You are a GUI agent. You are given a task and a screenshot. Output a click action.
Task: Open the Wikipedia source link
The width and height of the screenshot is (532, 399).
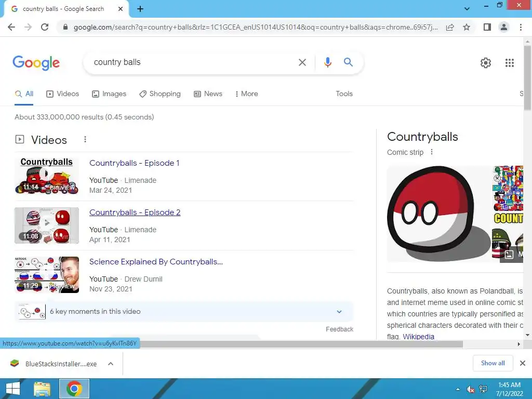click(418, 337)
